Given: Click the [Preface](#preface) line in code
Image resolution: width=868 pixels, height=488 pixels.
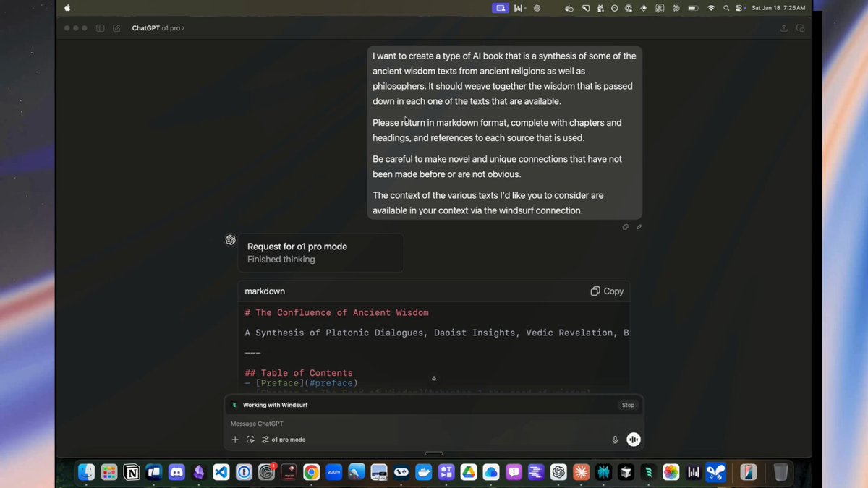Looking at the screenshot, I should 301,383.
